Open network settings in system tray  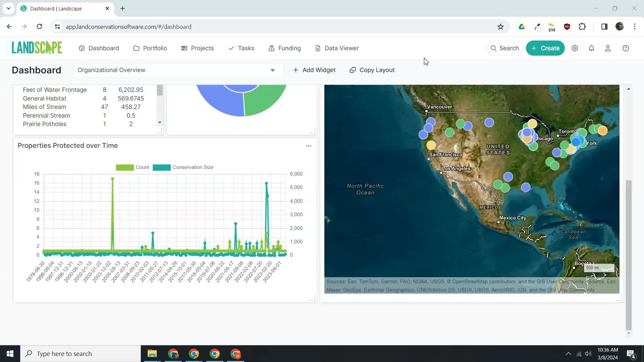pyautogui.click(x=579, y=354)
